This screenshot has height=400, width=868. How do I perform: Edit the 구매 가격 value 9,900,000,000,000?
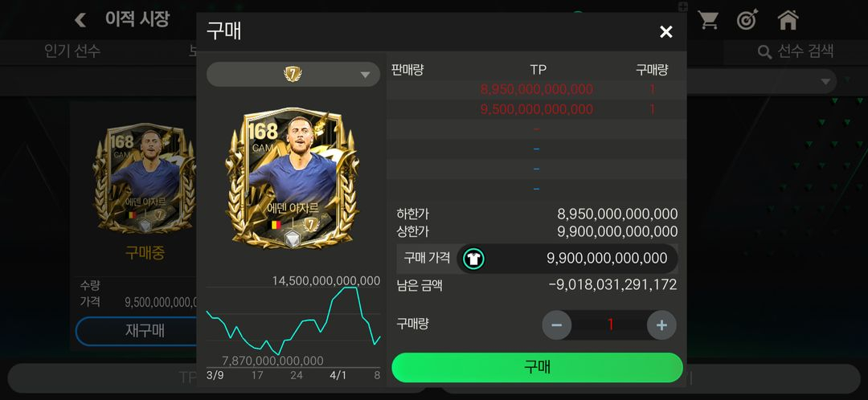pyautogui.click(x=607, y=259)
